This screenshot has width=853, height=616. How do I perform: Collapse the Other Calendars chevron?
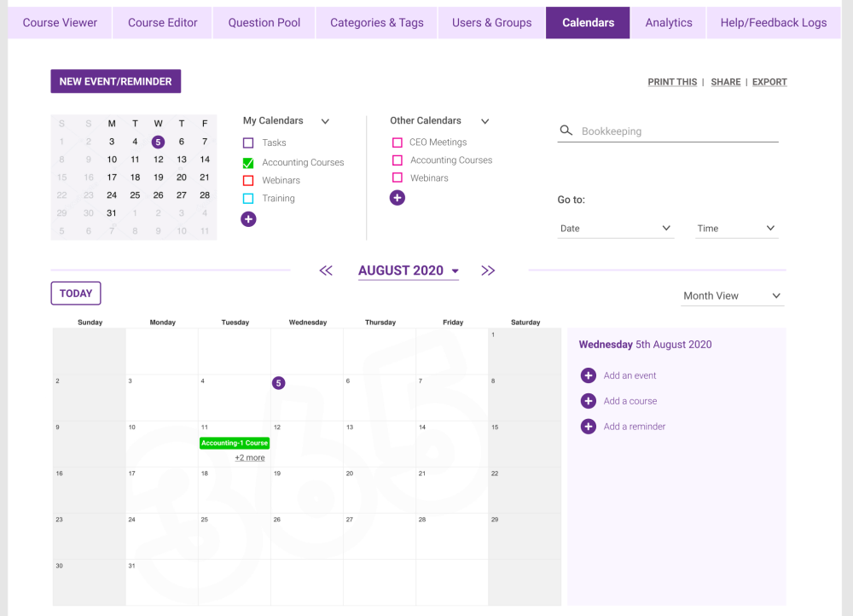click(x=485, y=121)
